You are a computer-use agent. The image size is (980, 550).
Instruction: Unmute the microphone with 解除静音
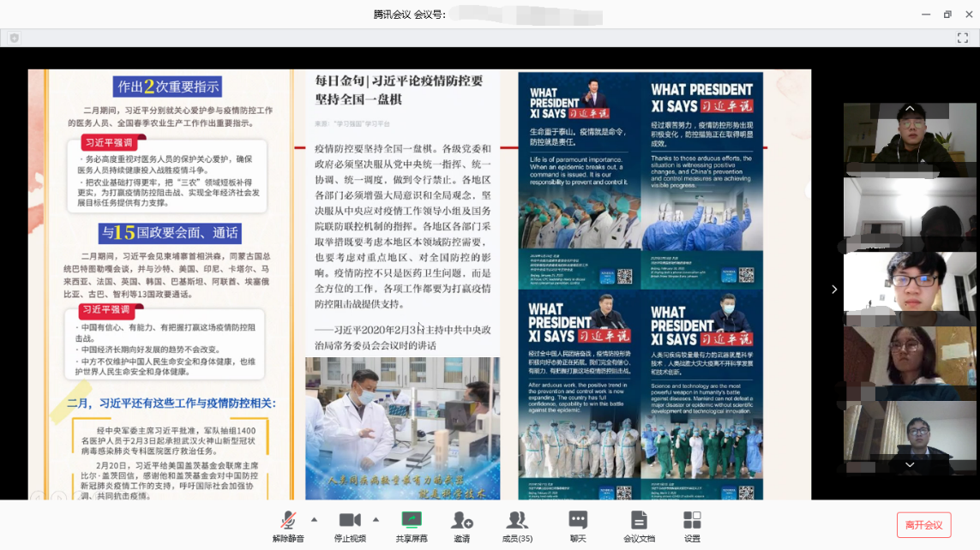(x=288, y=524)
